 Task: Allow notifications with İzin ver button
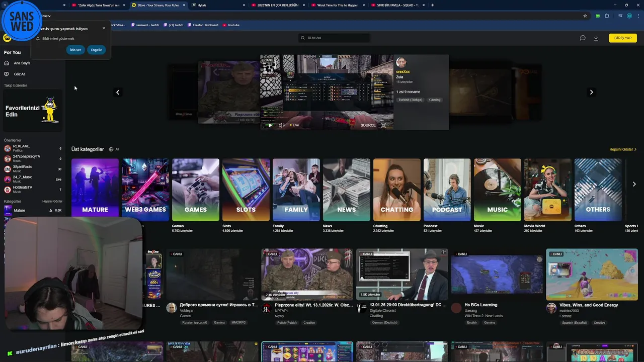point(75,50)
